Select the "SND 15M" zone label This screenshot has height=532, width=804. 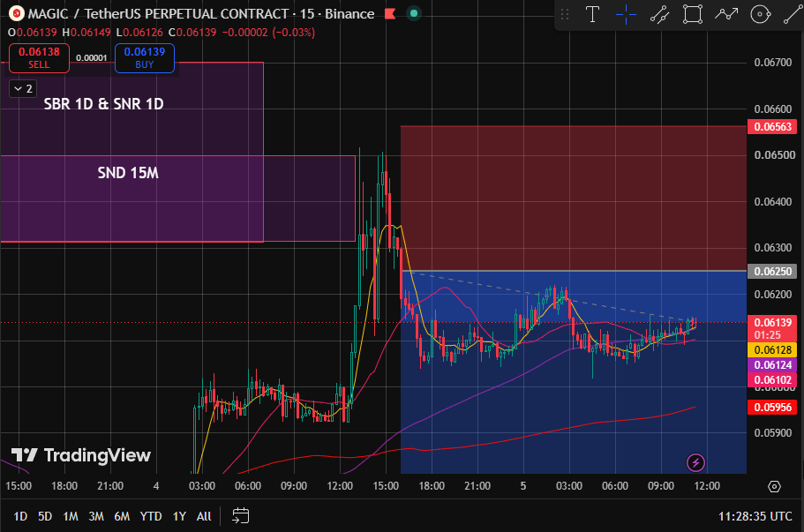tap(128, 173)
